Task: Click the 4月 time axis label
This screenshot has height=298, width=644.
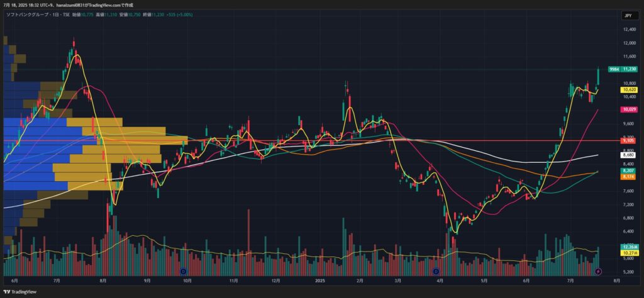Action: tap(440, 281)
